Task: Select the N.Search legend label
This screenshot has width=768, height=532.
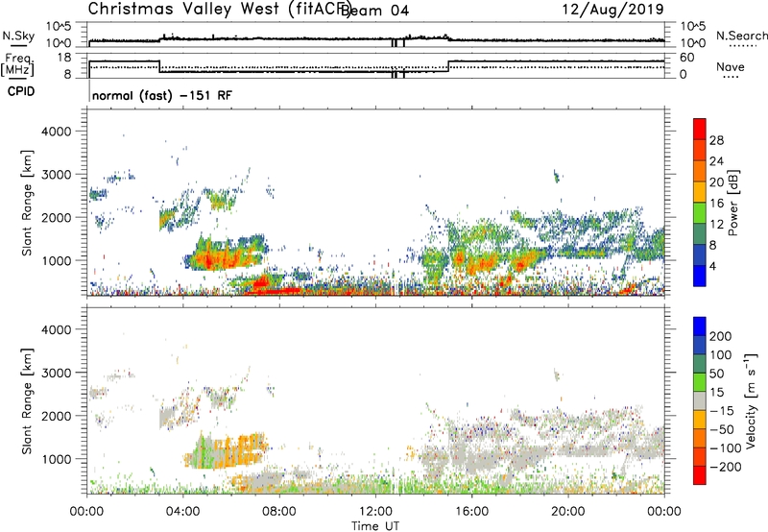Action: tap(741, 36)
